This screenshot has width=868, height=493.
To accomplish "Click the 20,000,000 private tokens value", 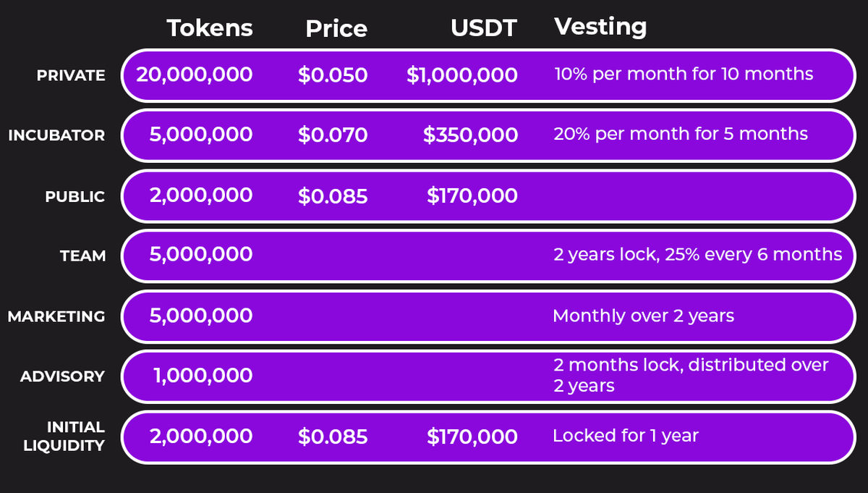I will point(194,75).
